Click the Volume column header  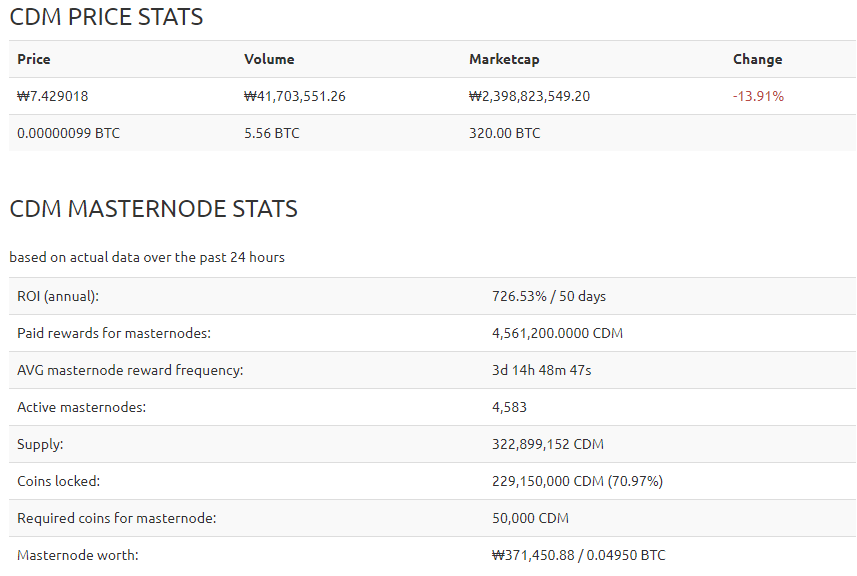269,59
